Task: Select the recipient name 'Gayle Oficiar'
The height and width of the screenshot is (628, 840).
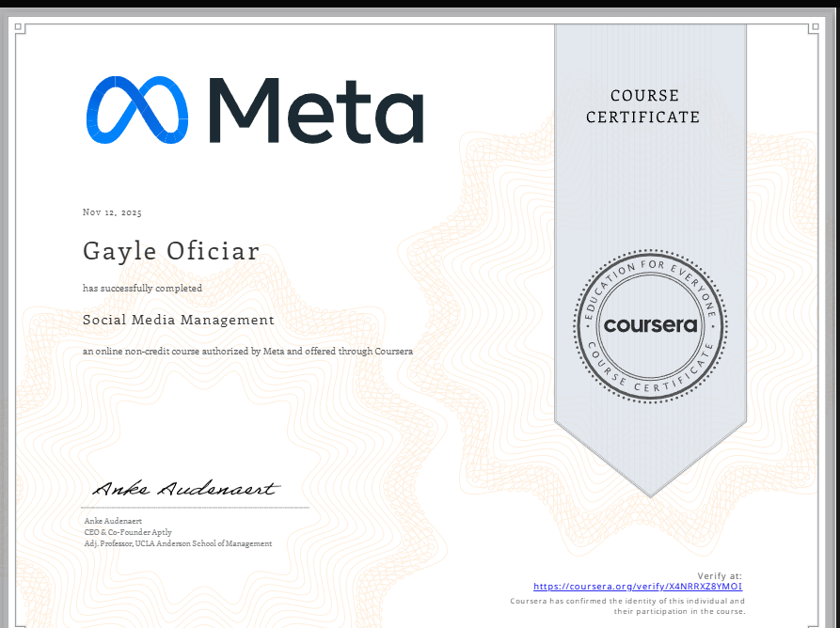Action: coord(171,251)
